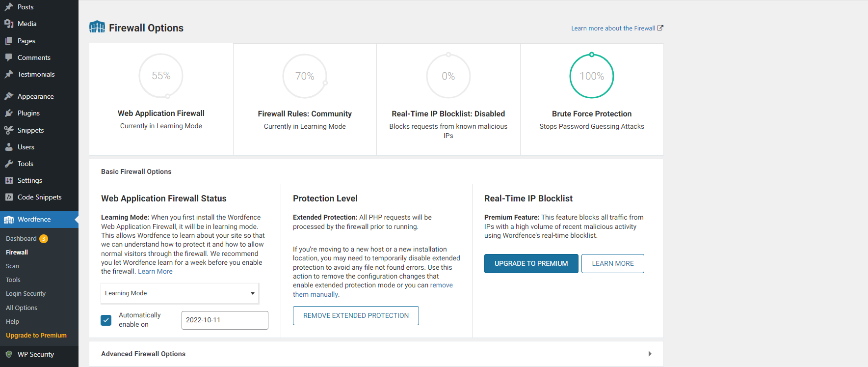Click the Dashboard notification badge 3
This screenshot has width=868, height=367.
pyautogui.click(x=44, y=239)
